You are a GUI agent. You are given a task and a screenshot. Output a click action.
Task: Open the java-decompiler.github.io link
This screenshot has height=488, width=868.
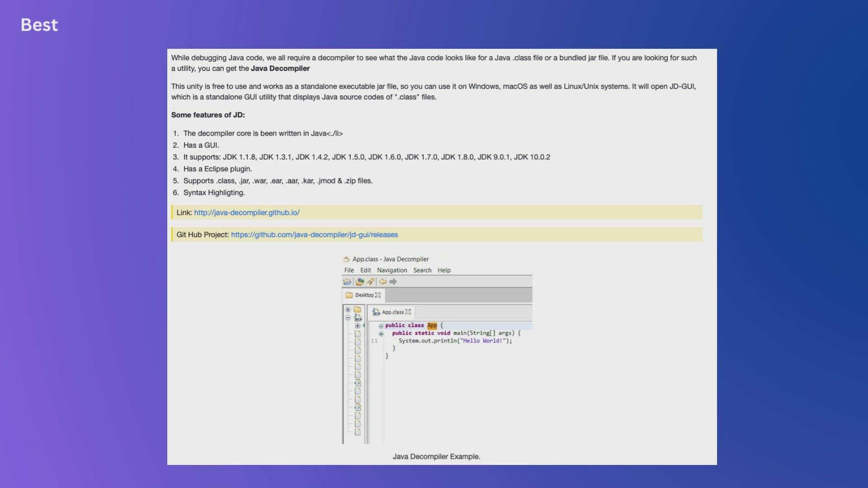247,212
